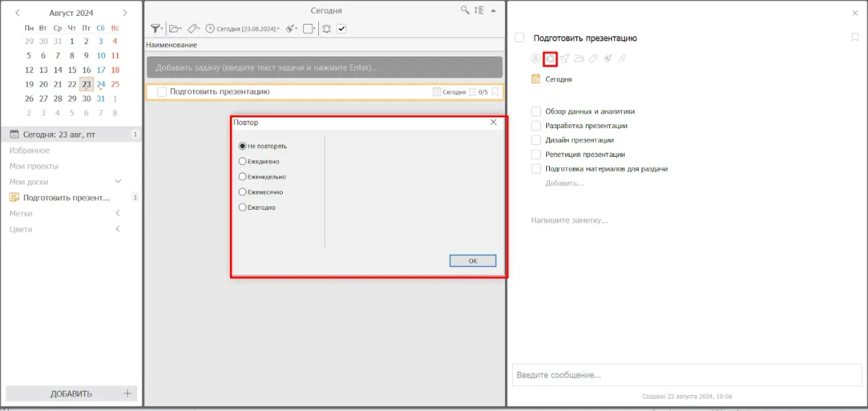This screenshot has height=411, width=868.
Task: Click the ДОБАВИТЬ button
Action: point(71,394)
